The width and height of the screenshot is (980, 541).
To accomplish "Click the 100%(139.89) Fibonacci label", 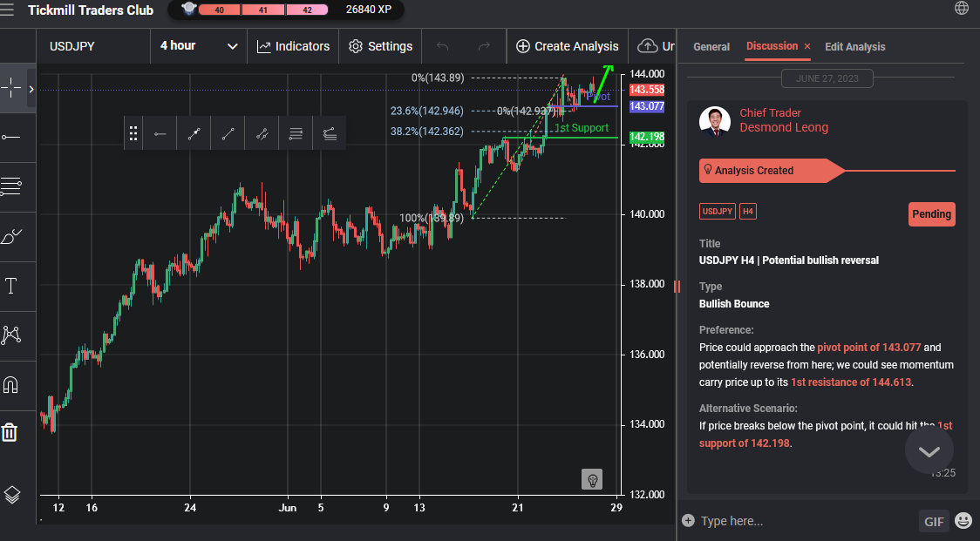I will [432, 218].
